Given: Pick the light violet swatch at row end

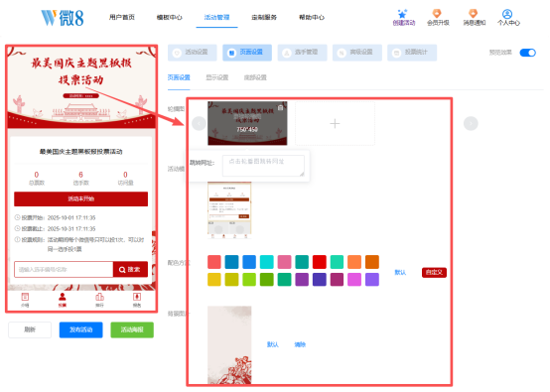Looking at the screenshot, I should tap(372, 280).
